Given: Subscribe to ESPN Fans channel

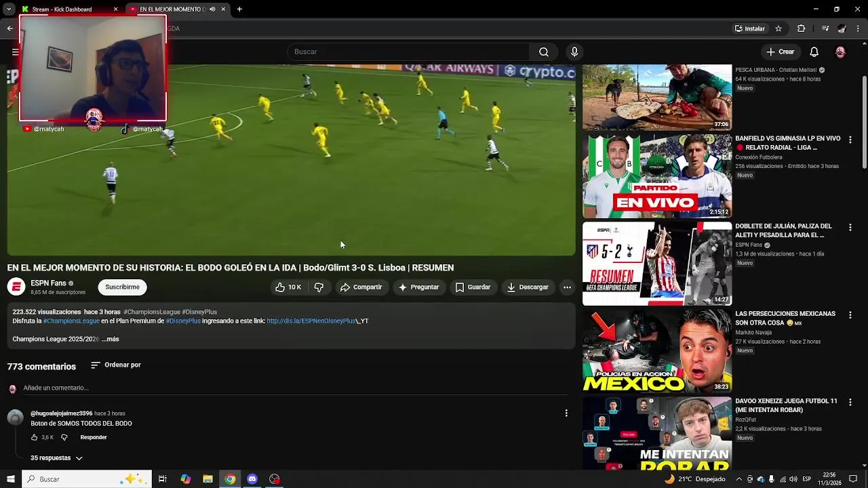Looking at the screenshot, I should (122, 287).
